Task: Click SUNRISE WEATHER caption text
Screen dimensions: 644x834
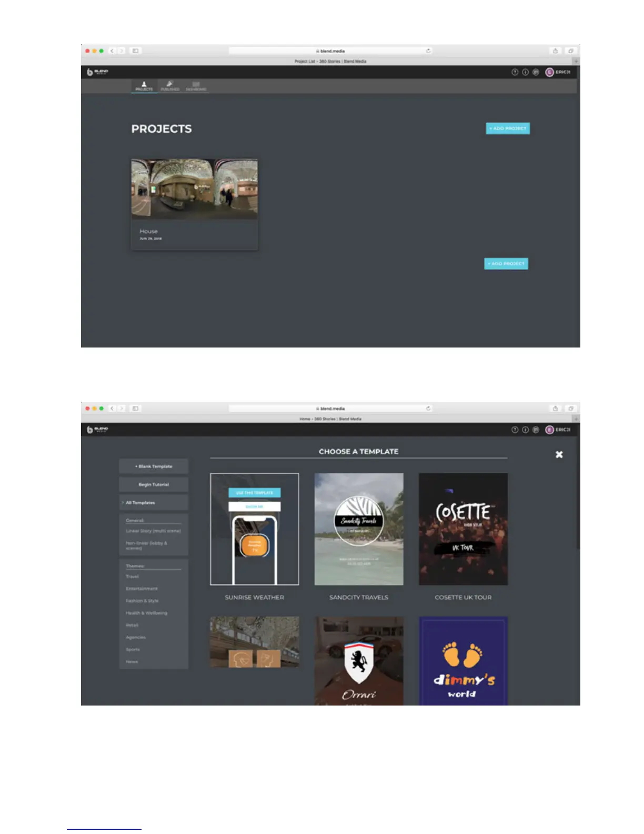Action: click(255, 598)
